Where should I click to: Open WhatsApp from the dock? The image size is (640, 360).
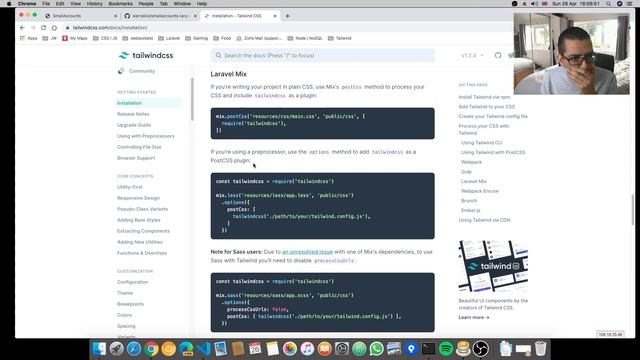pos(376,349)
